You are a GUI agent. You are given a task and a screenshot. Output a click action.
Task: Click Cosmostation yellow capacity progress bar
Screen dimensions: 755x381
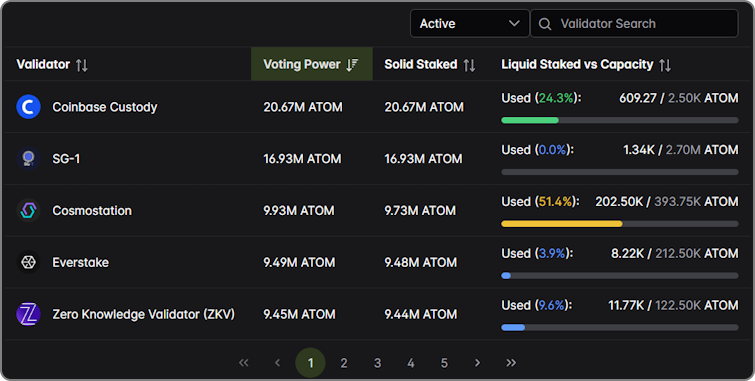[561, 224]
